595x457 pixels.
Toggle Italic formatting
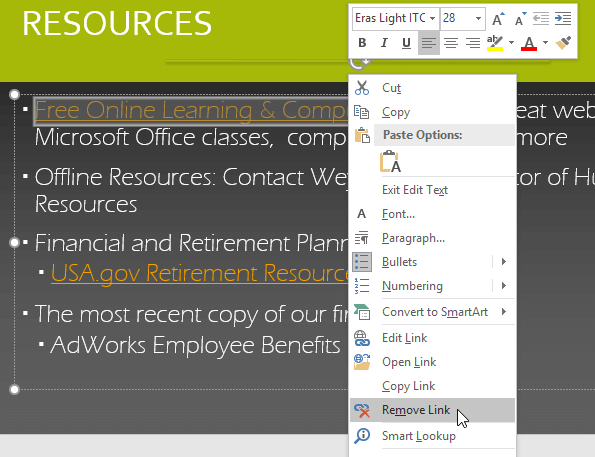[x=384, y=43]
